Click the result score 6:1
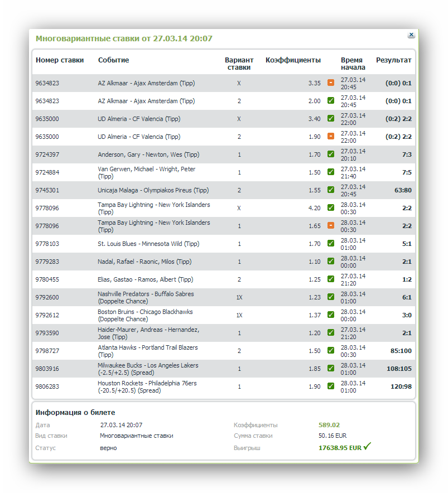Screen dimensions: 448x493 [407, 297]
